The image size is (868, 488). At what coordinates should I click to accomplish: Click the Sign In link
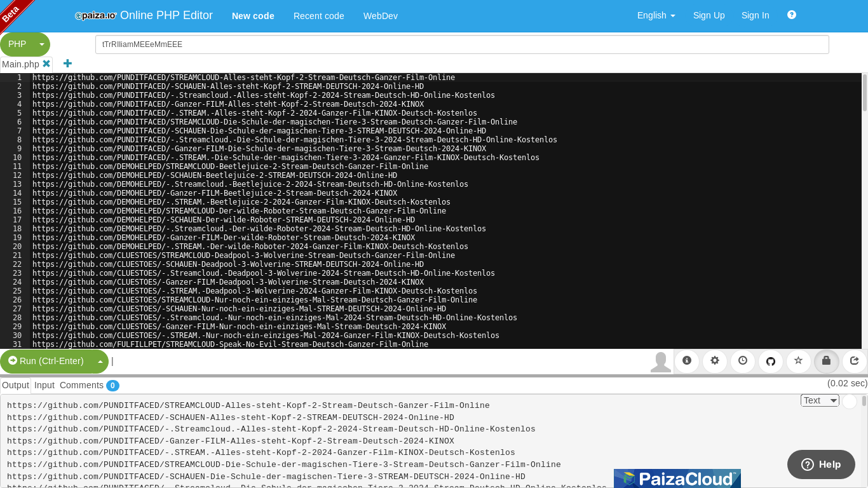point(756,16)
